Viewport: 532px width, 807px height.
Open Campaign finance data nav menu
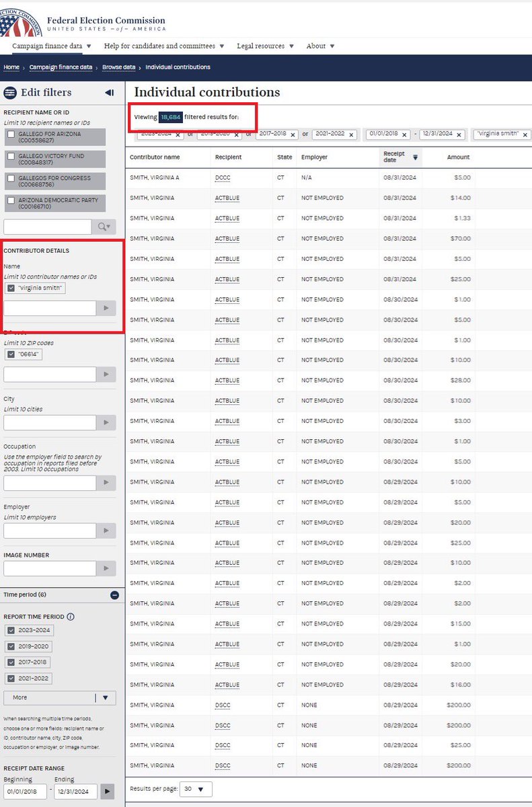coord(52,46)
